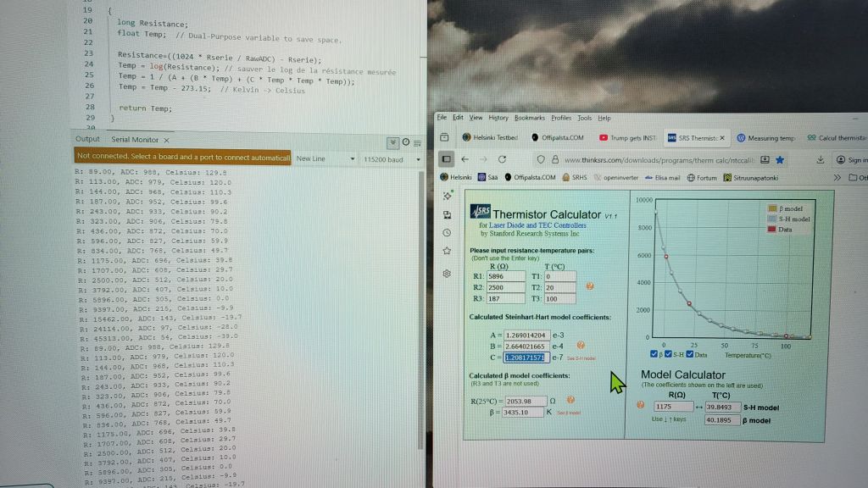Expand hidden bookmarks overflow chevron

pyautogui.click(x=838, y=177)
